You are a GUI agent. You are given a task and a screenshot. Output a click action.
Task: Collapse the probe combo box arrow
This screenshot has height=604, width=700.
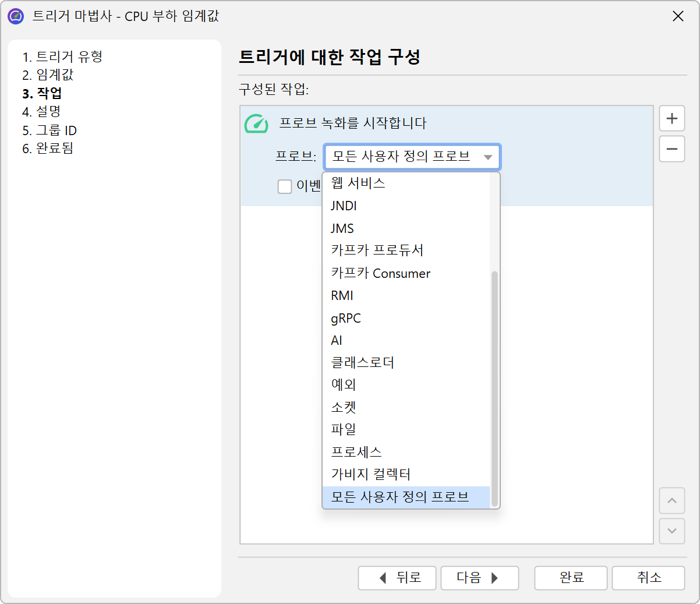[488, 157]
